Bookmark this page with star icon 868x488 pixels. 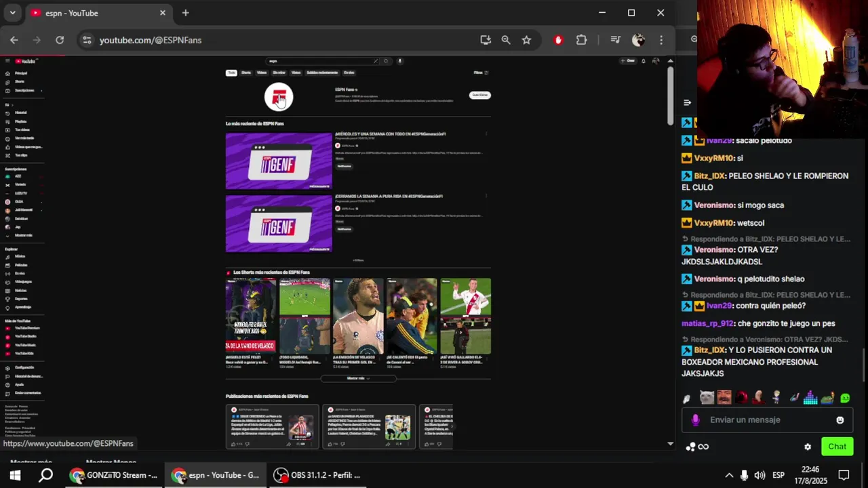coord(526,40)
